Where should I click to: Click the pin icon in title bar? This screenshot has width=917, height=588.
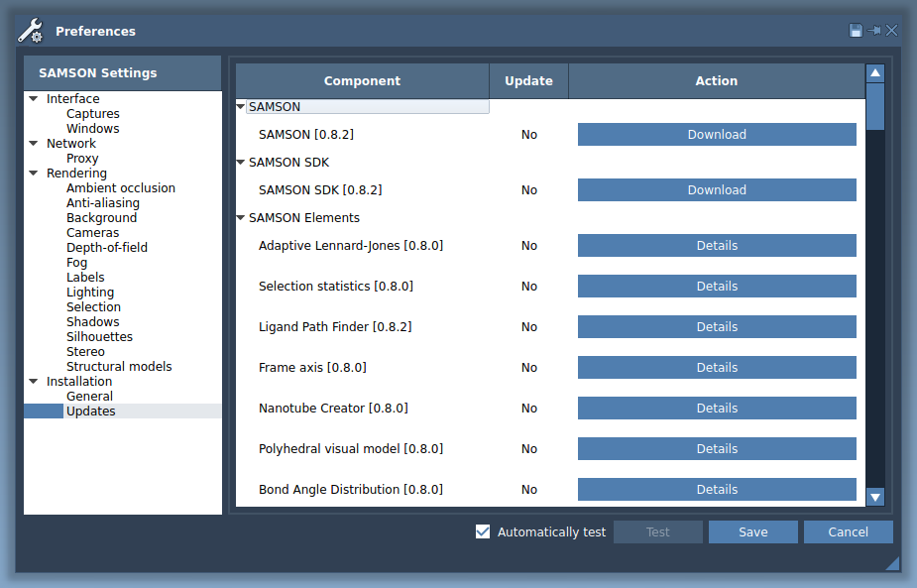(874, 31)
